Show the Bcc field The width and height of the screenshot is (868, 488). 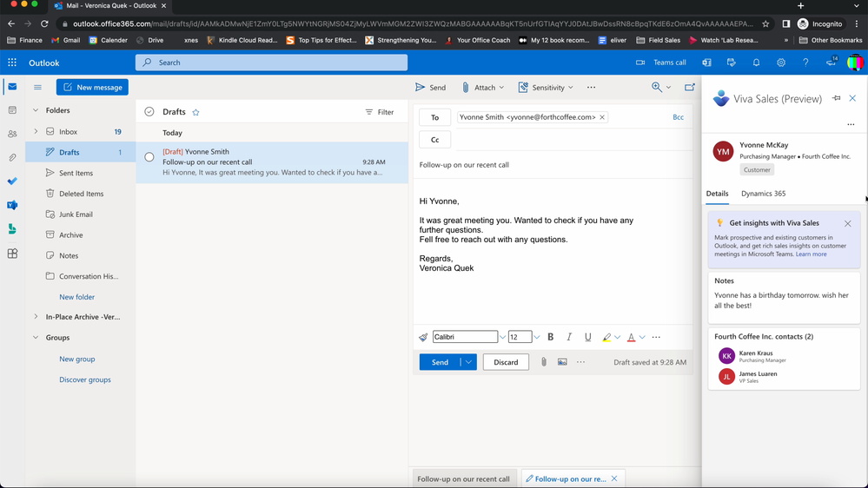coord(678,117)
